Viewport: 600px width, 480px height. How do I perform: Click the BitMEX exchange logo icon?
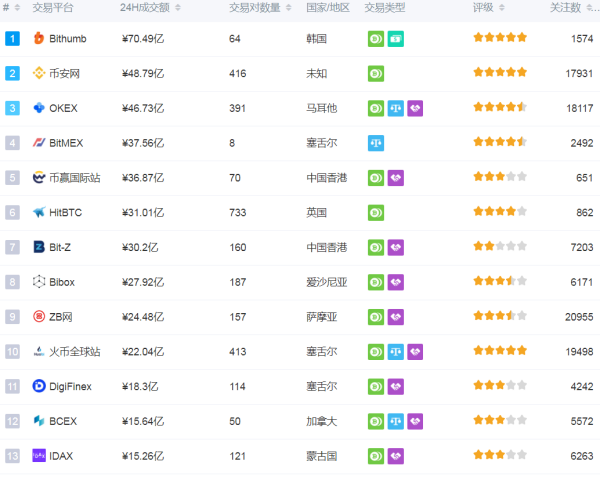pyautogui.click(x=39, y=143)
